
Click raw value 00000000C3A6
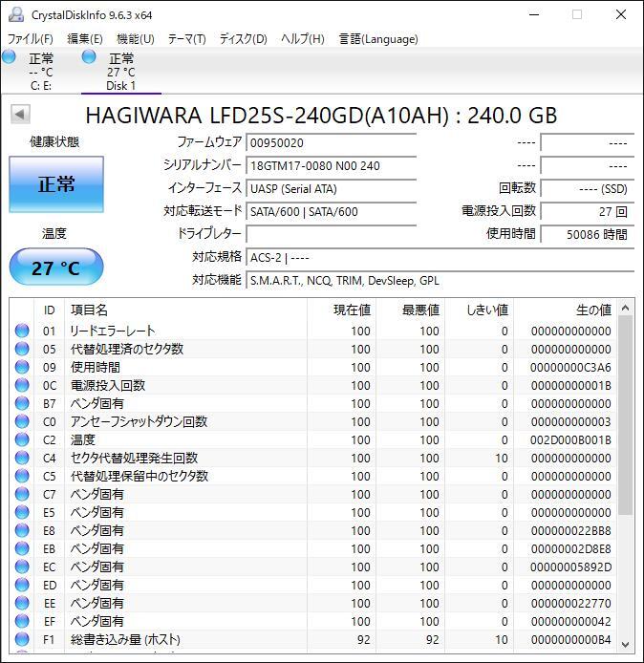click(x=570, y=368)
